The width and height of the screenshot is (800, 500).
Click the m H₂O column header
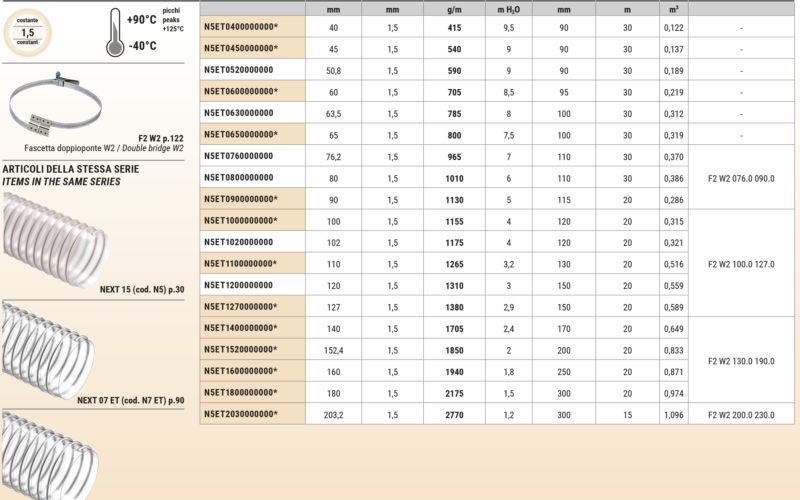508,8
